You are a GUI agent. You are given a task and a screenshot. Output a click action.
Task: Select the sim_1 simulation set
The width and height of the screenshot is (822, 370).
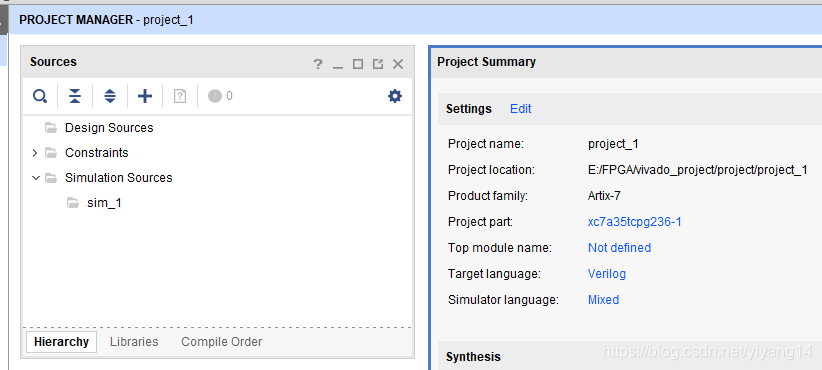tap(104, 203)
